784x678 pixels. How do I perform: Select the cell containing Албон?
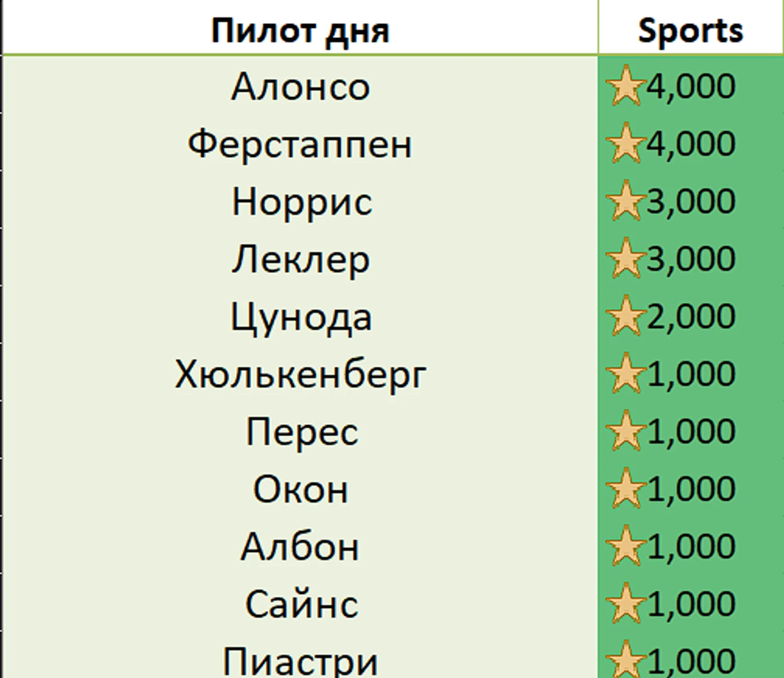(300, 546)
